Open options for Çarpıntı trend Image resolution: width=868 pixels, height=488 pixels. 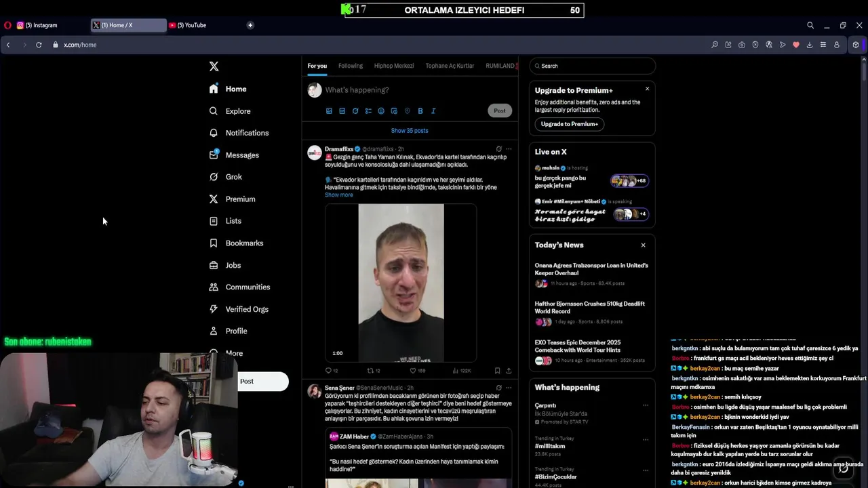pos(646,405)
